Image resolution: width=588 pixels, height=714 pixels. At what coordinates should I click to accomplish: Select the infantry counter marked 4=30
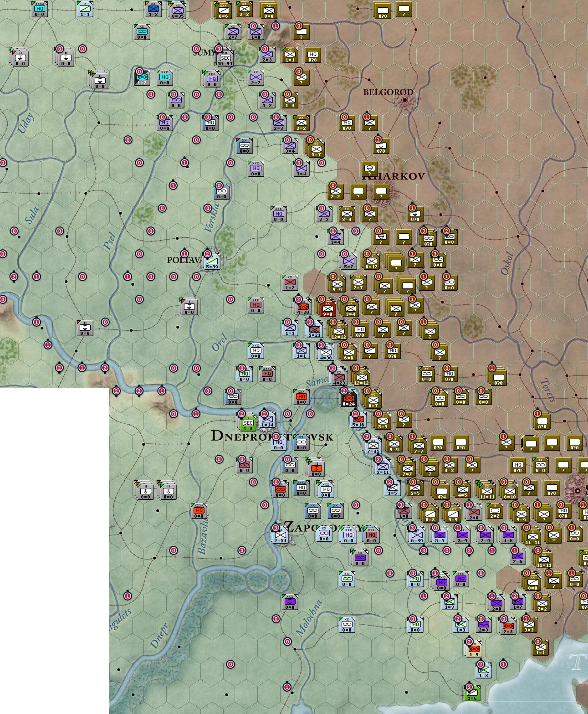click(x=326, y=353)
